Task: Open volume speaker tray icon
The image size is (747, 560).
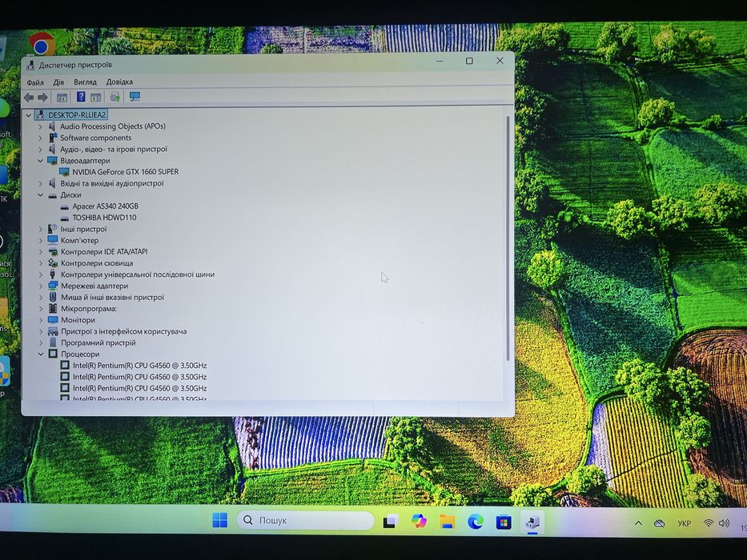Action: [724, 523]
